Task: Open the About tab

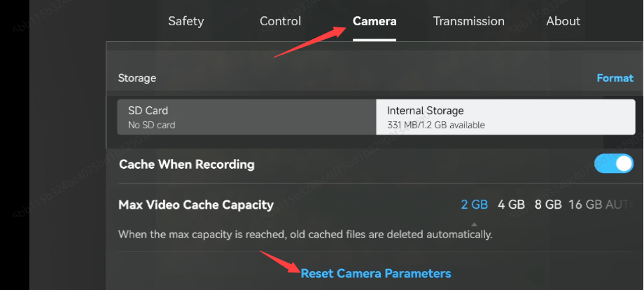Action: click(x=563, y=21)
